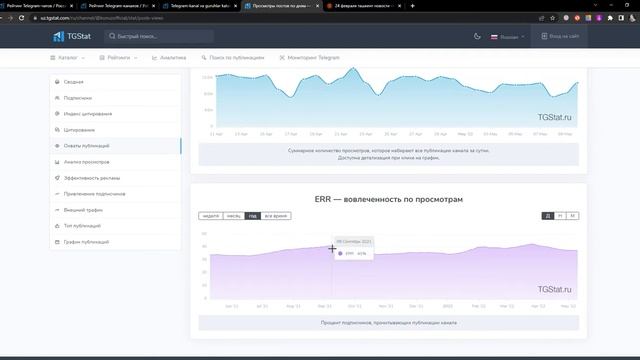The height and width of the screenshot is (360, 640).
Task: Click the subscriber attraction sidebar icon
Action: (x=57, y=194)
